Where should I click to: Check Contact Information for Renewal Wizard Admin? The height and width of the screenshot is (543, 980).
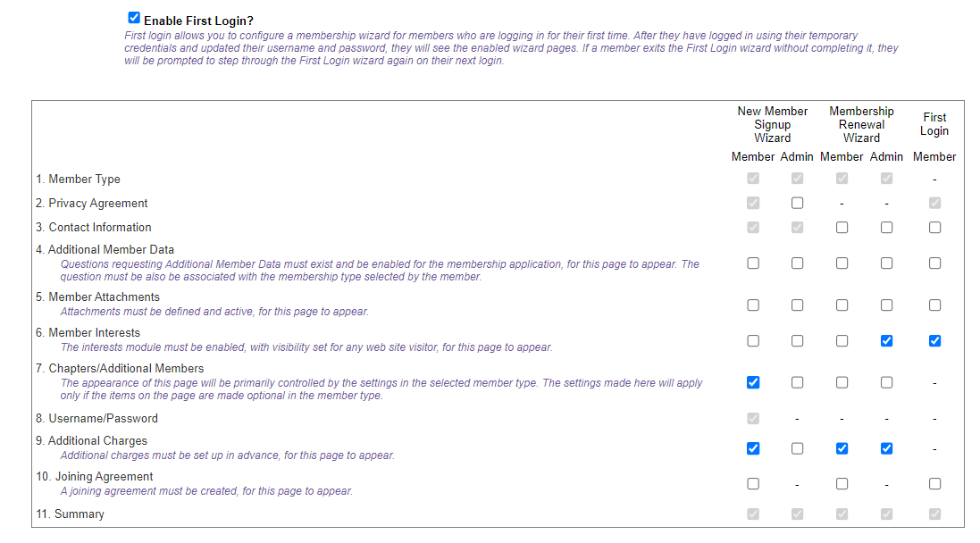click(886, 228)
